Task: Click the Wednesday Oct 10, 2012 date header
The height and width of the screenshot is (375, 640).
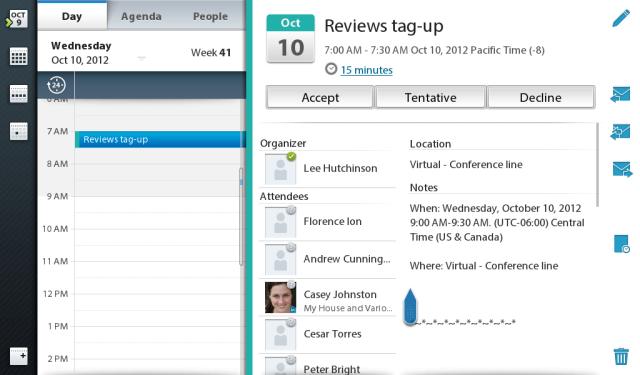Action: click(x=81, y=53)
